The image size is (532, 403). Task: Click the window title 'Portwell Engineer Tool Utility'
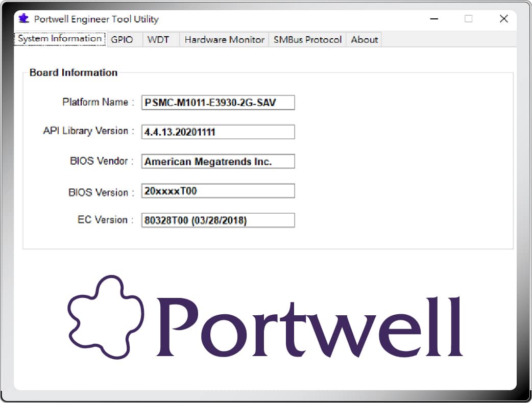point(96,19)
